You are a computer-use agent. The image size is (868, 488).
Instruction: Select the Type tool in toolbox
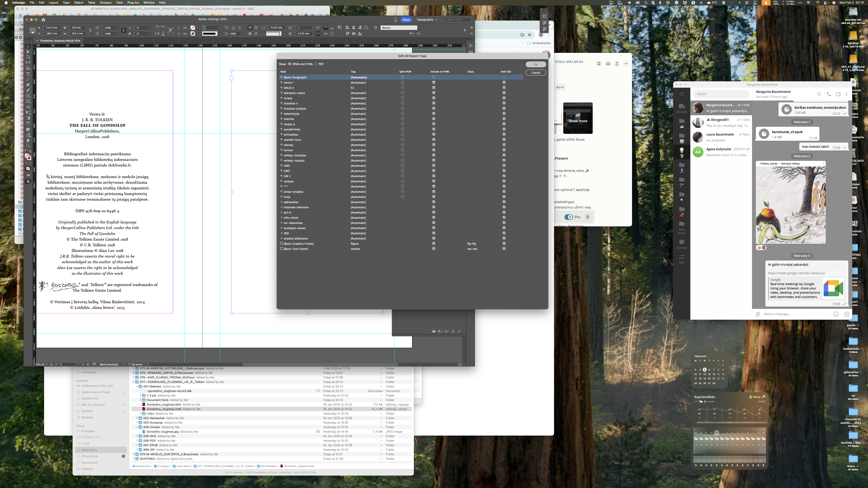point(28,74)
